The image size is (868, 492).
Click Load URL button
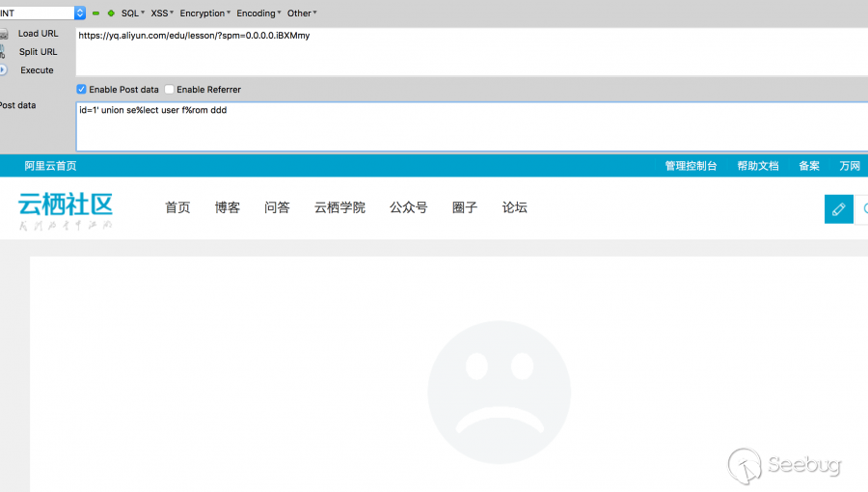[x=39, y=34]
